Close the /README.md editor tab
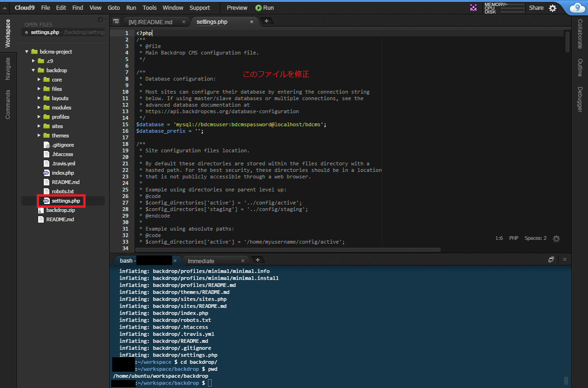The height and width of the screenshot is (388, 588). 184,22
